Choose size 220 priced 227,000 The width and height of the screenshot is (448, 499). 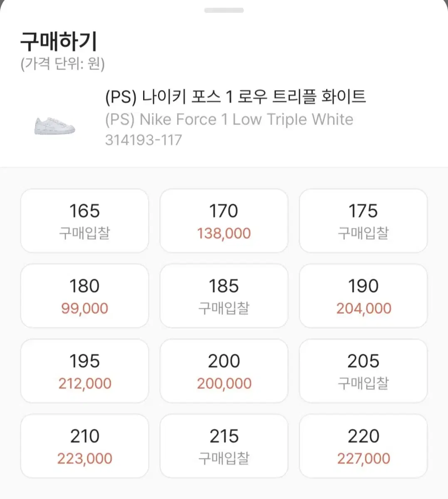[363, 446]
